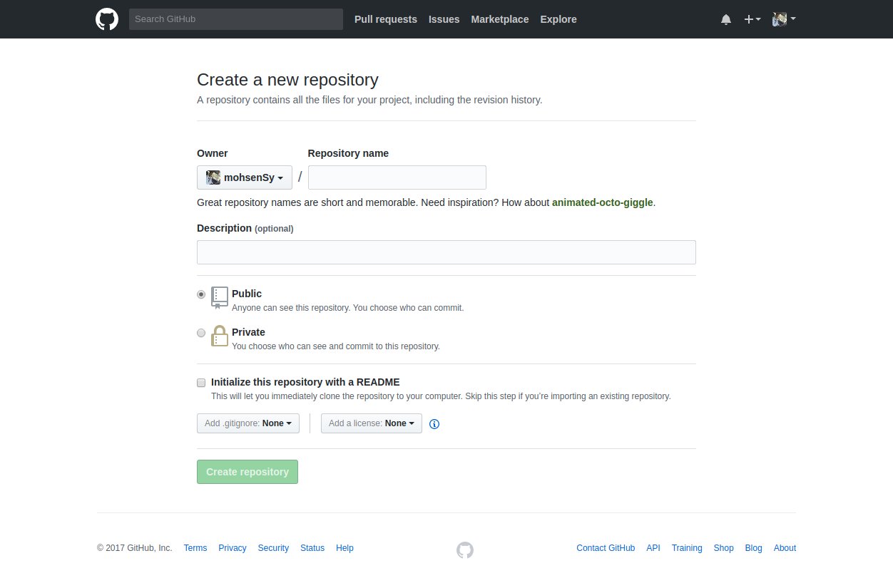The image size is (893, 588).
Task: Open Pull requests in top navigation
Action: pos(386,19)
